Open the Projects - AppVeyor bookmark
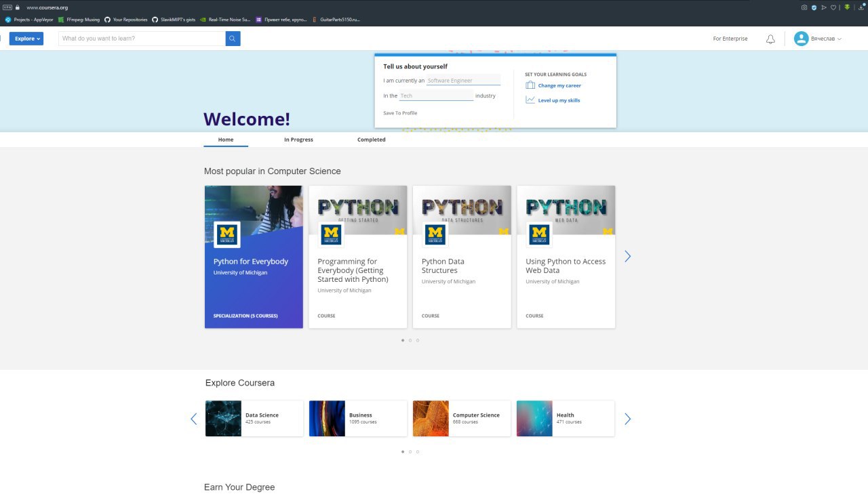Image resolution: width=868 pixels, height=498 pixels. [29, 20]
